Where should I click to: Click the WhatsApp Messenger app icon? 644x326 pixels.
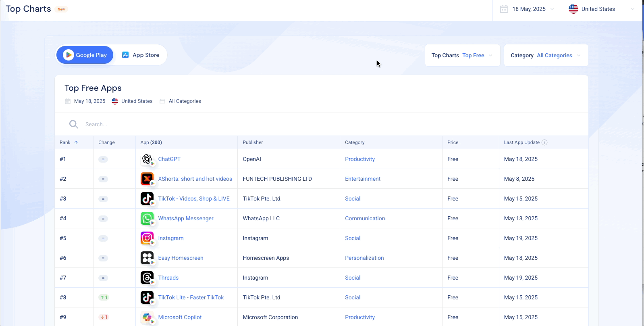[x=147, y=218]
